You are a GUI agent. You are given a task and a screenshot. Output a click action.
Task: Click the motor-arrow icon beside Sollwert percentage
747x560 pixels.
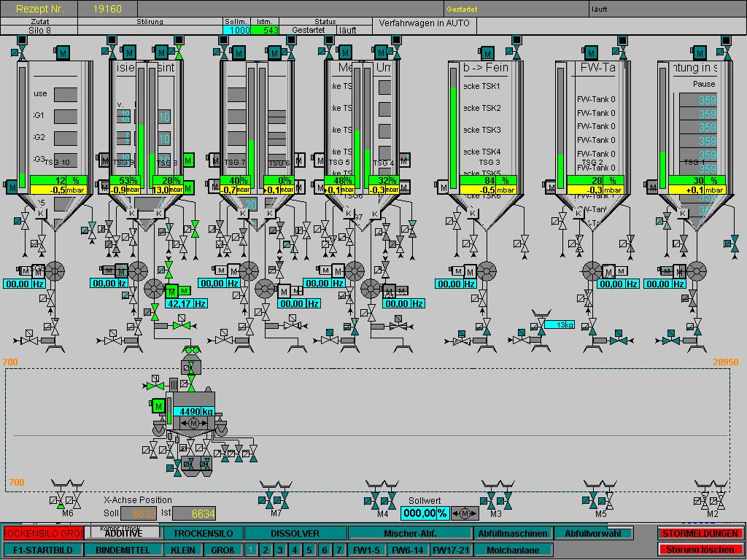click(x=463, y=513)
